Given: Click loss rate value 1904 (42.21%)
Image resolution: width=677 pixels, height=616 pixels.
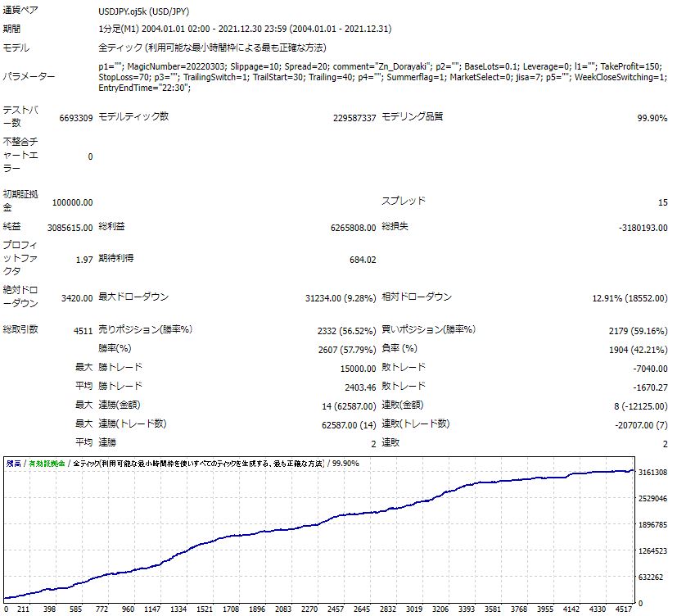Looking at the screenshot, I should point(639,350).
